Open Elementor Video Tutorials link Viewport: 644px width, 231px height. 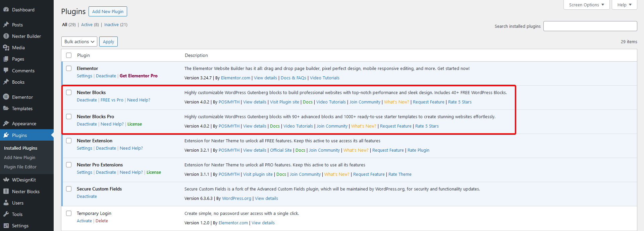coord(325,78)
